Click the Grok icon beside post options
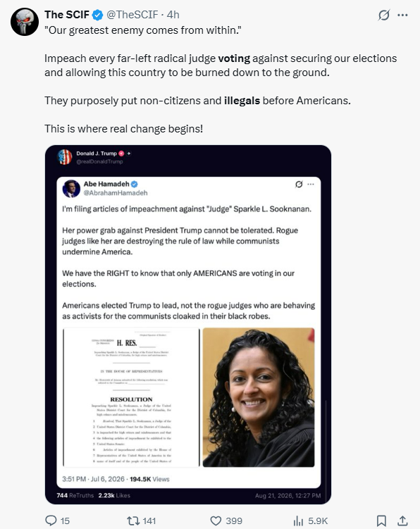This screenshot has height=529, width=420. point(384,15)
